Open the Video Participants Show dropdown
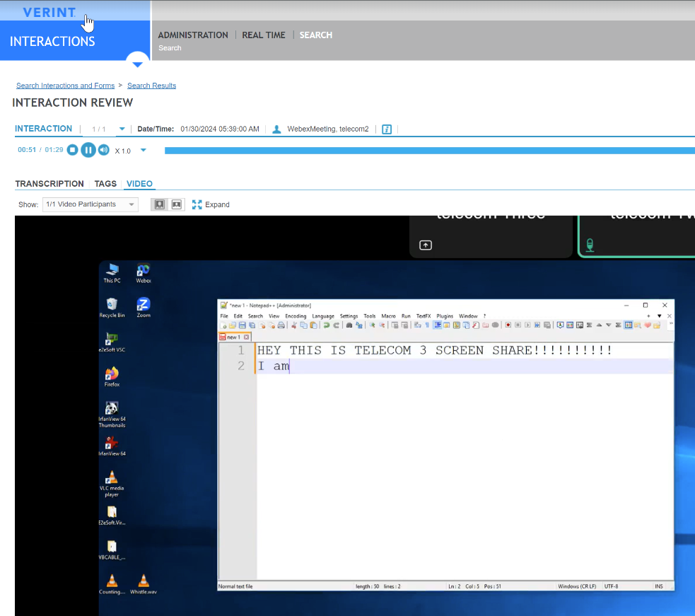Viewport: 695px width, 616px height. 90,204
